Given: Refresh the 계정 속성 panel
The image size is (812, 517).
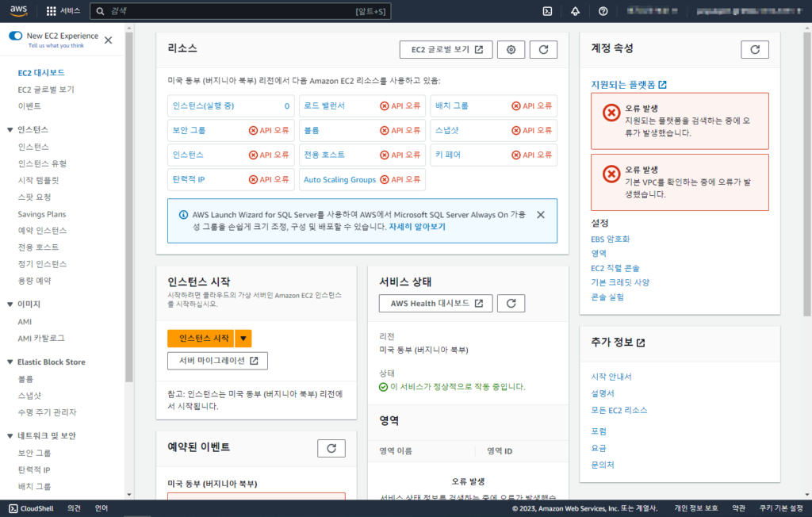Looking at the screenshot, I should click(755, 50).
